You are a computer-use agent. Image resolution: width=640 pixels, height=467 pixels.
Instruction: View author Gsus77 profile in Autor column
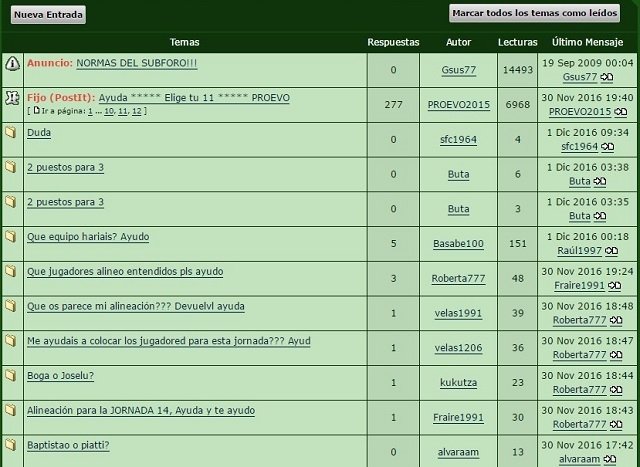click(458, 70)
